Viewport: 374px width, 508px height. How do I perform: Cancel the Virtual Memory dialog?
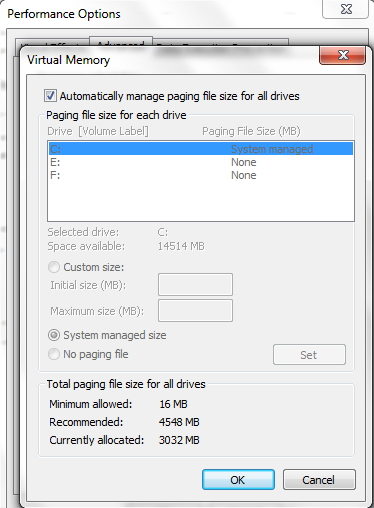point(319,480)
